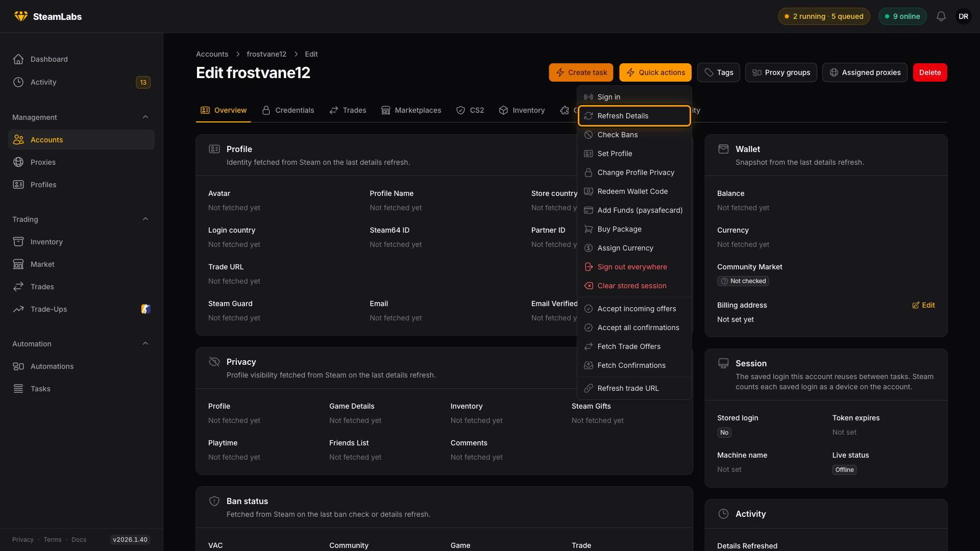Screen dimensions: 980x551
Task: Click the Automations icon in sidebar
Action: 18,366
